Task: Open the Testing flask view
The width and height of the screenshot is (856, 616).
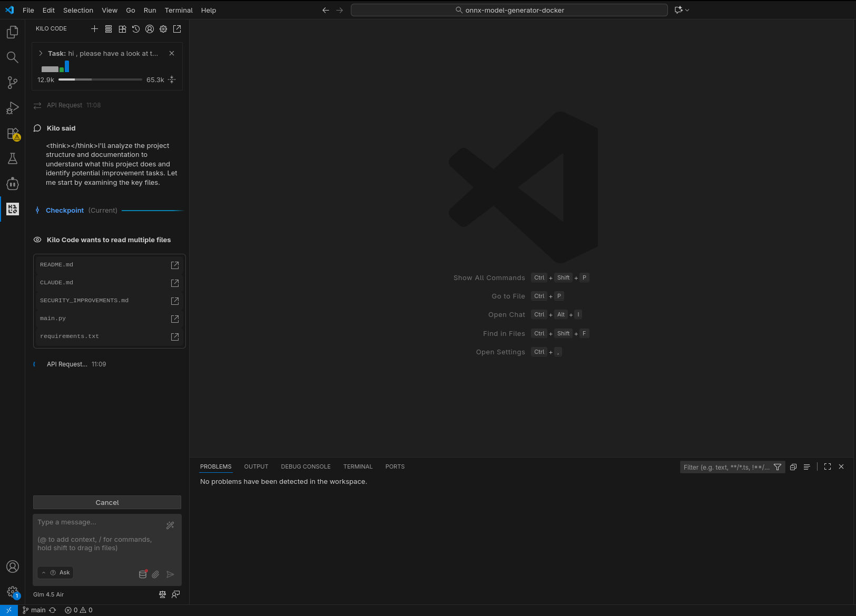Action: (x=12, y=159)
